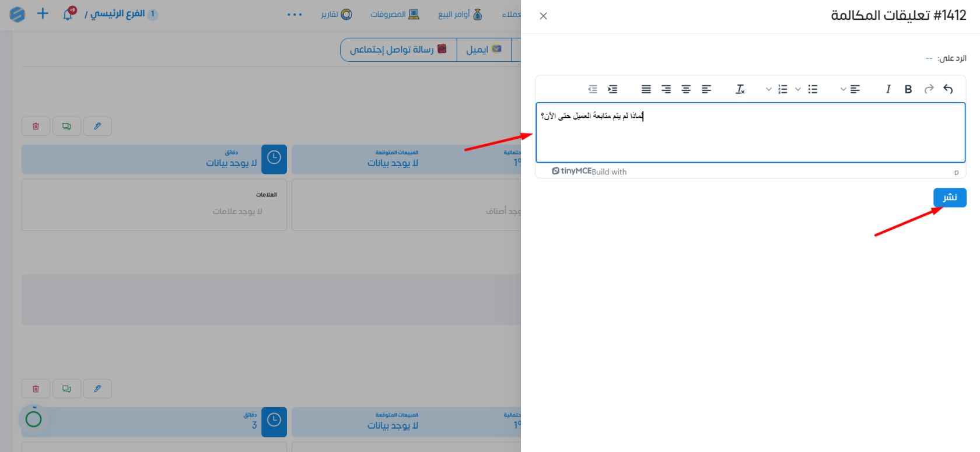Align text right in the editor

click(666, 89)
